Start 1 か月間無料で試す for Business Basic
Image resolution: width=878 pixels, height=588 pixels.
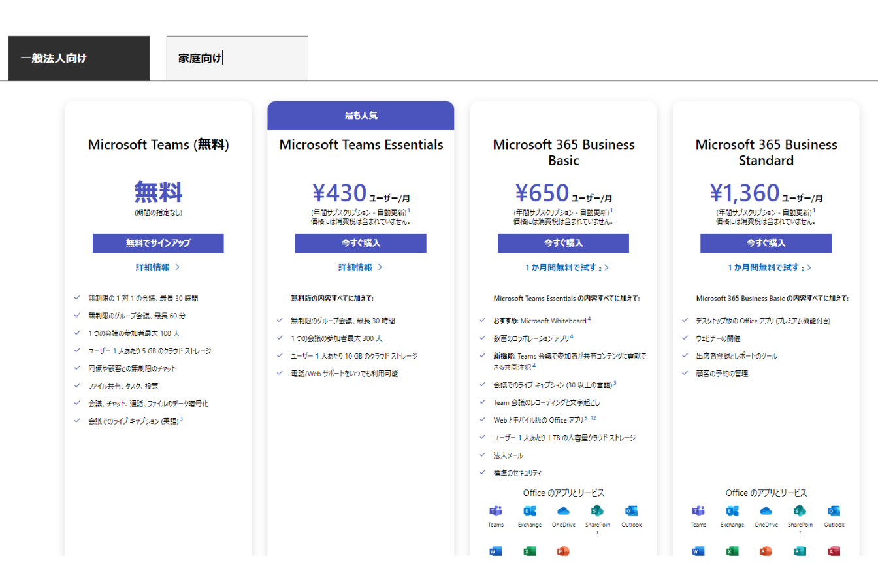(566, 268)
